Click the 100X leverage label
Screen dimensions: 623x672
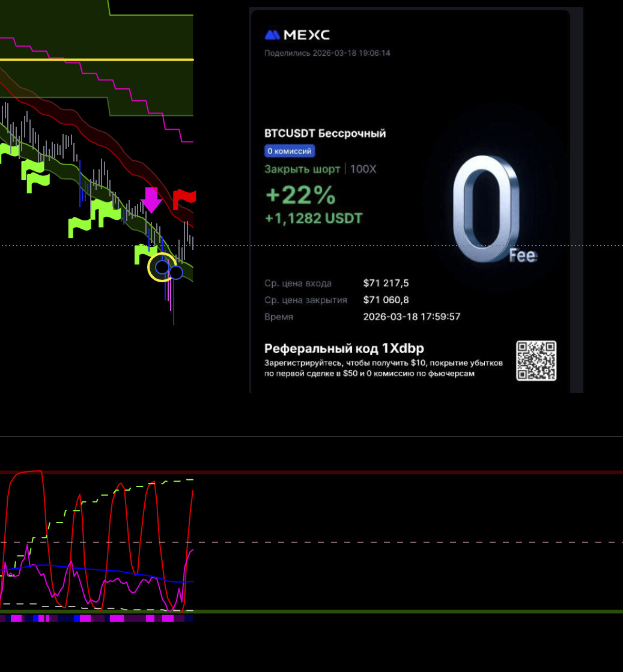[x=363, y=169]
